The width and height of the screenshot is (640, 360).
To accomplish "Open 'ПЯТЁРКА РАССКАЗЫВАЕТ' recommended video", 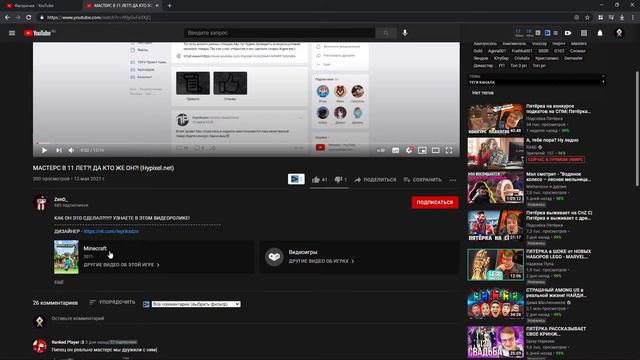I will click(x=496, y=342).
